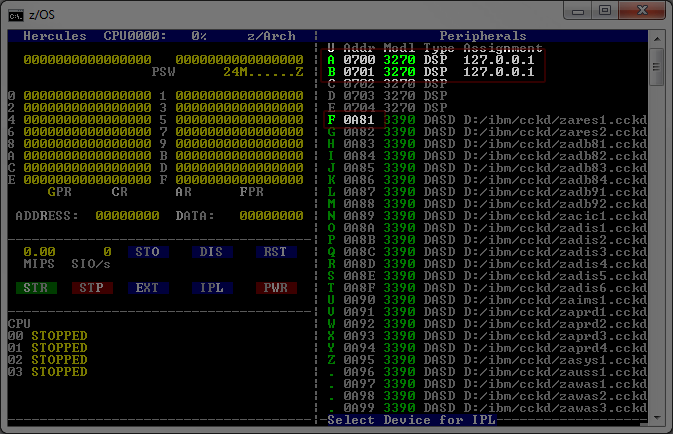Viewport: 673px width, 434px height.
Task: Select device A at address 0700
Action: point(431,60)
